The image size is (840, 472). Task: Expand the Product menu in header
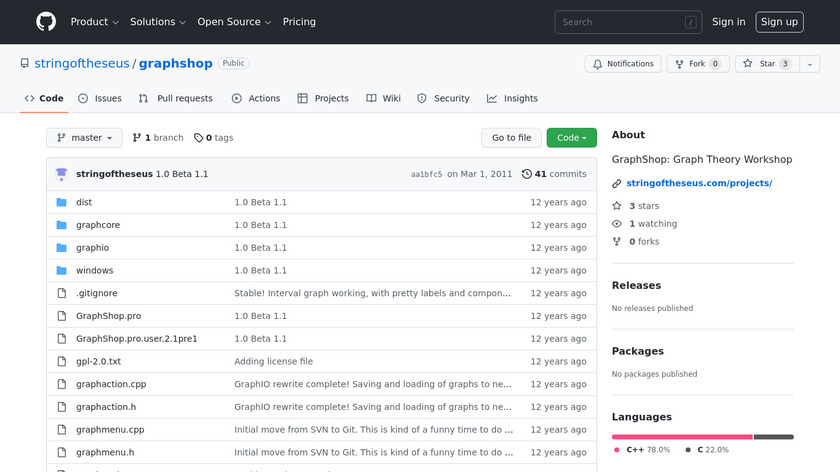click(94, 22)
